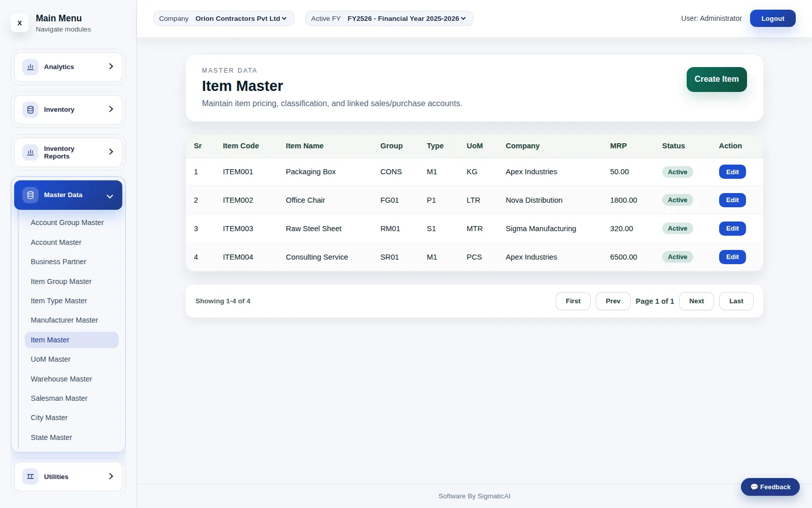812x508 pixels.
Task: Click the Inventory Reports chart icon
Action: pos(30,152)
